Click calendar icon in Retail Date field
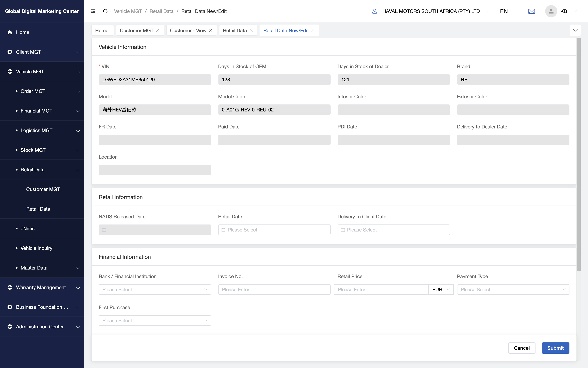 coord(223,230)
